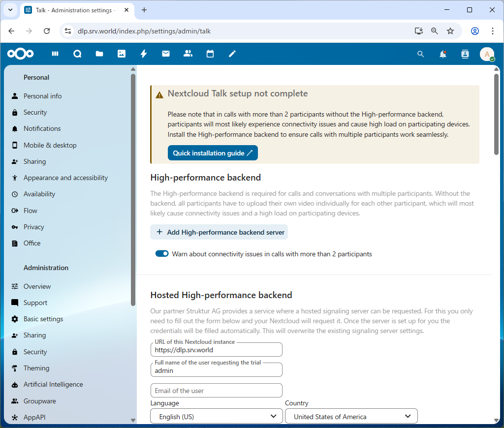This screenshot has height=428, width=504.
Task: Open the admin user avatar menu
Action: point(487,54)
